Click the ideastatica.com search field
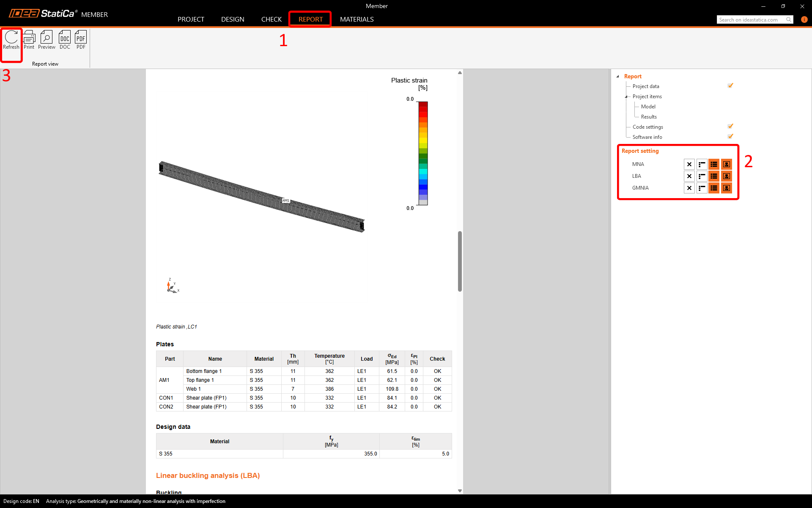 point(751,20)
